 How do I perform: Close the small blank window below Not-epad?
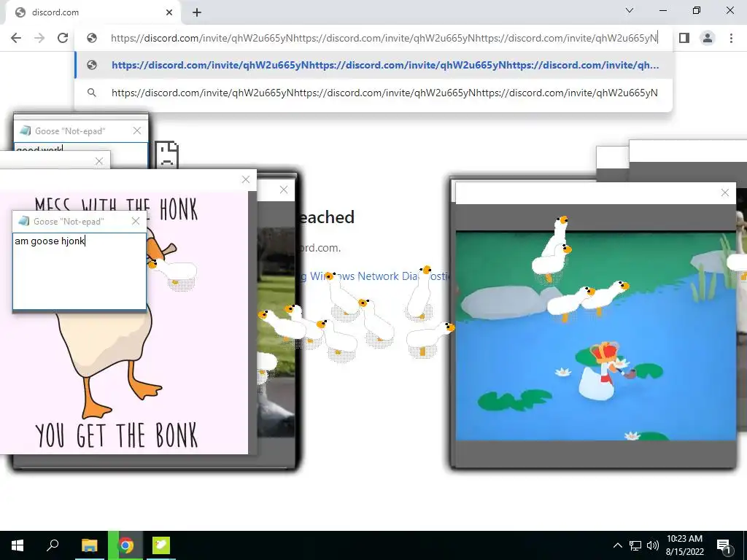click(99, 161)
